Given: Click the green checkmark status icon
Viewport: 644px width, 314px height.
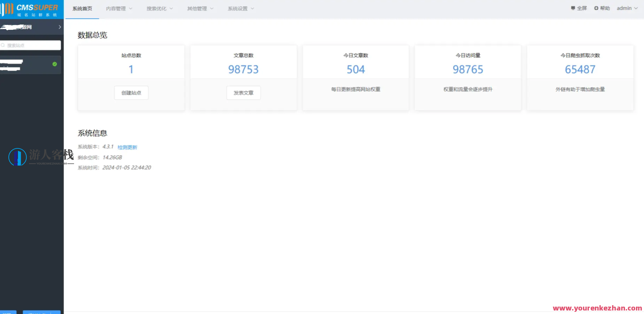Looking at the screenshot, I should [x=54, y=64].
